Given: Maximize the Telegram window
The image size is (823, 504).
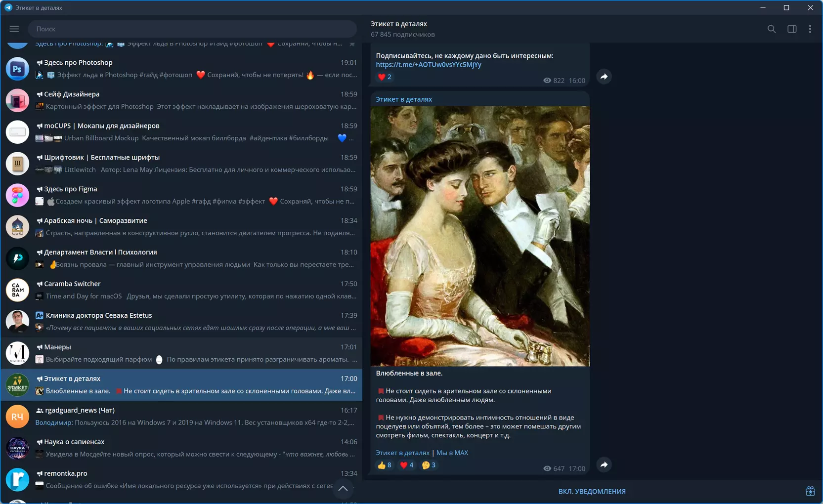Looking at the screenshot, I should coord(786,7).
